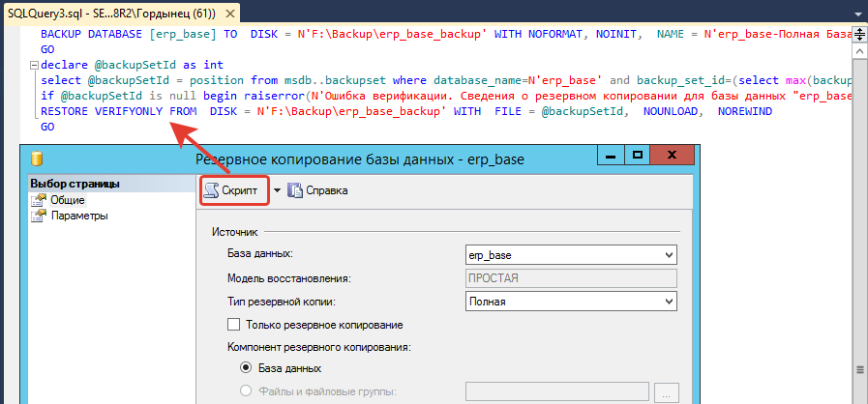Open the Скрипт dropdown arrow
The width and height of the screenshot is (868, 404).
tap(277, 190)
